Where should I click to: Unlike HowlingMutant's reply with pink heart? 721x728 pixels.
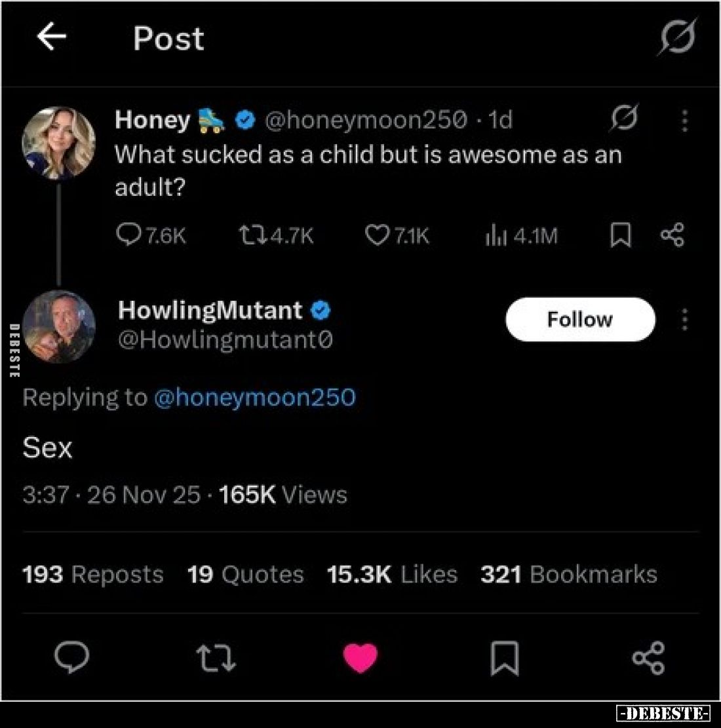(x=360, y=658)
